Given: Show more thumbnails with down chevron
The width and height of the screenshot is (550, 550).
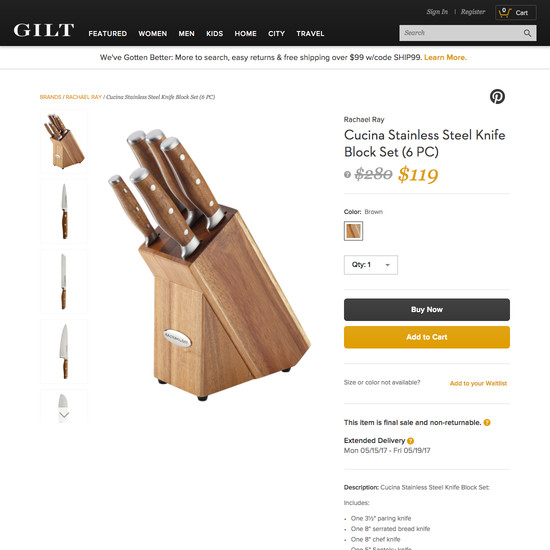Looking at the screenshot, I should click(64, 415).
